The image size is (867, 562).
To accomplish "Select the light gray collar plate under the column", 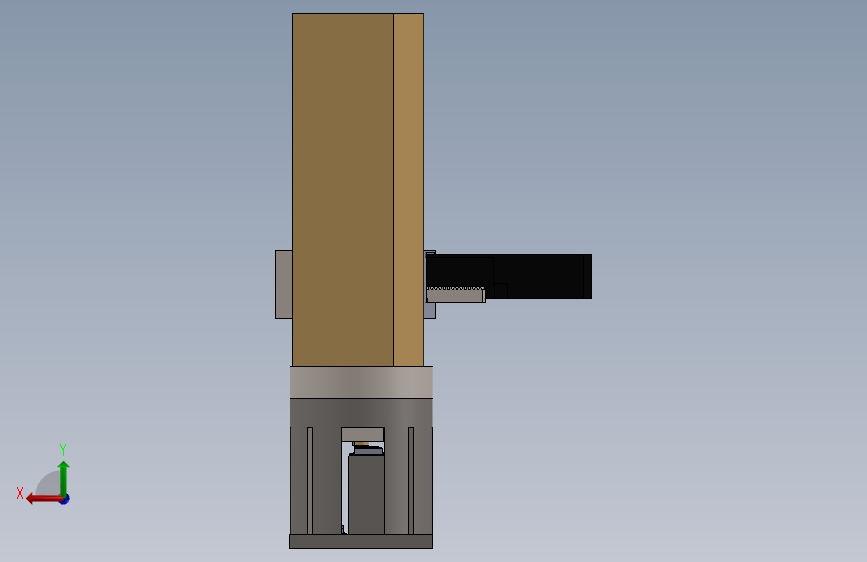I will click(361, 382).
